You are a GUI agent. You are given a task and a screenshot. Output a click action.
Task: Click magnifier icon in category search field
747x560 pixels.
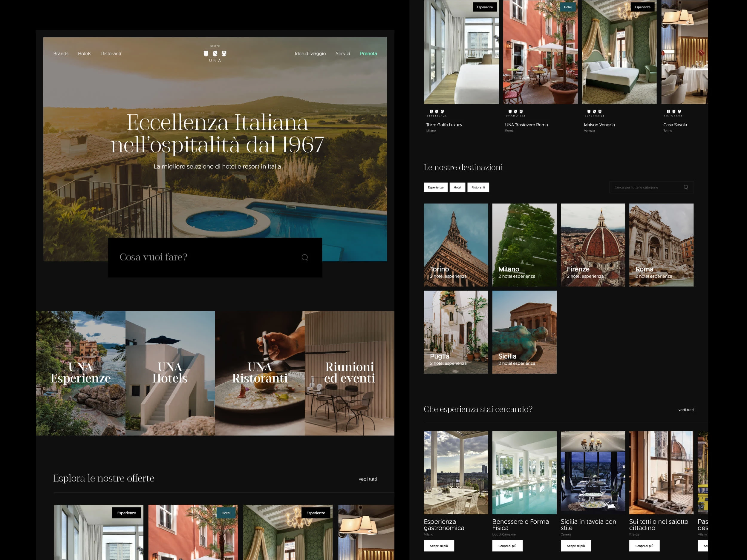click(685, 187)
